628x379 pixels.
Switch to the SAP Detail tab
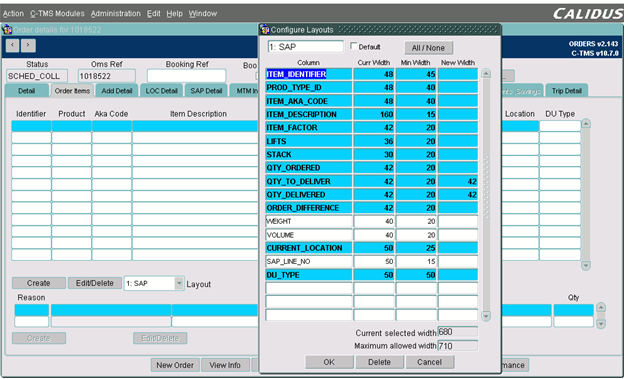206,91
